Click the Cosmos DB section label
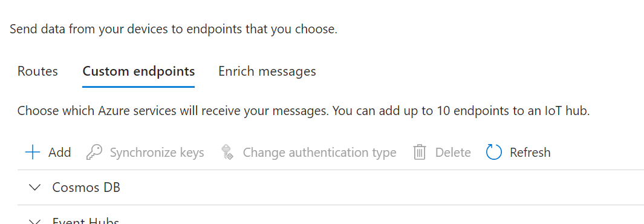The image size is (644, 224). [x=86, y=188]
